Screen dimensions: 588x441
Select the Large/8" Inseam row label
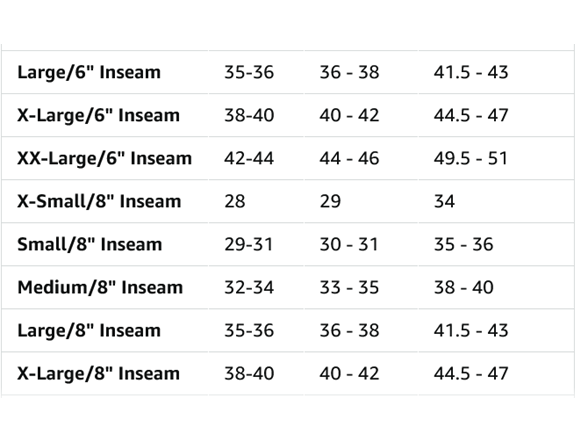(x=89, y=331)
